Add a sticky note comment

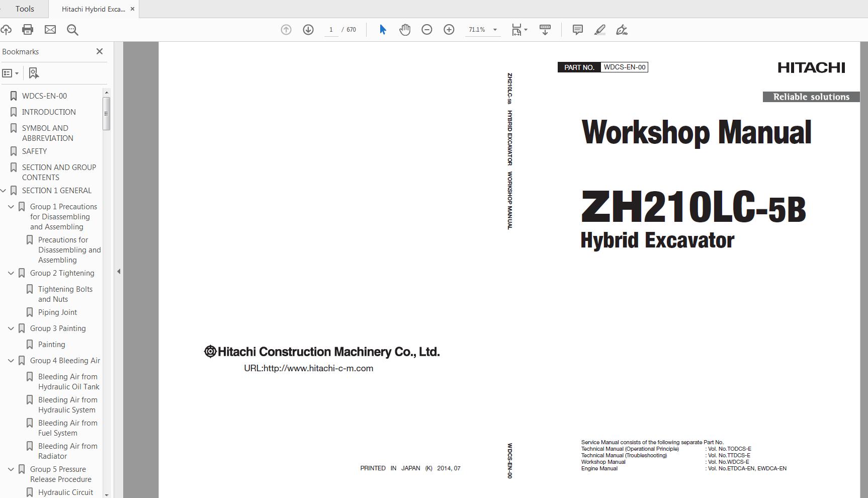click(577, 30)
